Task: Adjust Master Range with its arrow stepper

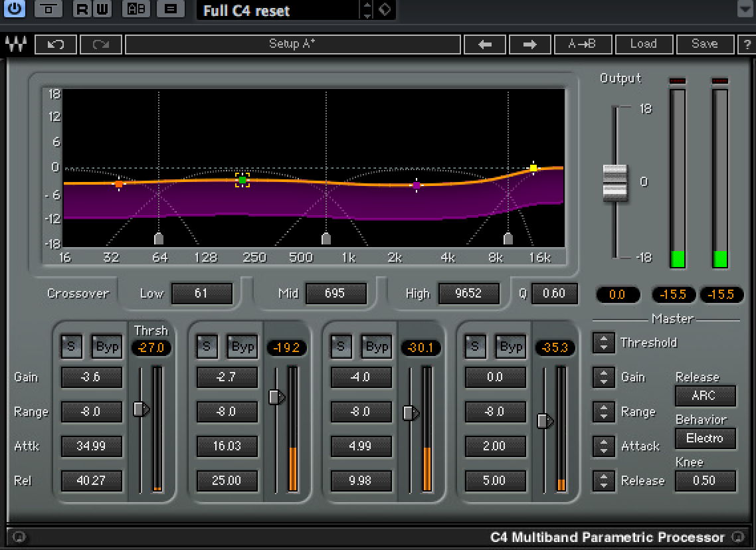Action: coord(604,412)
